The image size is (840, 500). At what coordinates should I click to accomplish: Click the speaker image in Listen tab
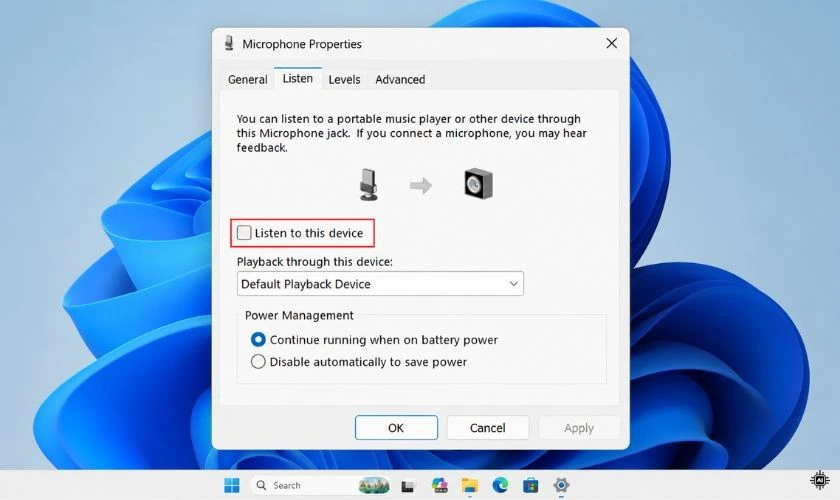[478, 184]
